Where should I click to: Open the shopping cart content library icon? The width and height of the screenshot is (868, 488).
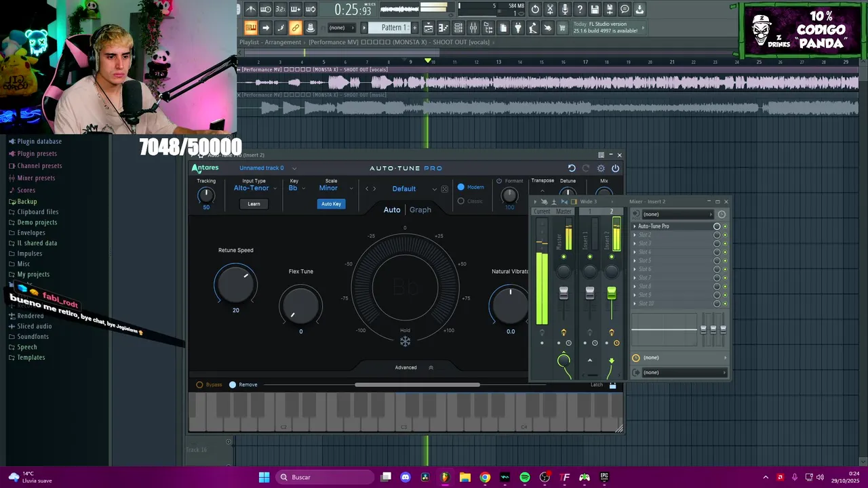pos(563,28)
